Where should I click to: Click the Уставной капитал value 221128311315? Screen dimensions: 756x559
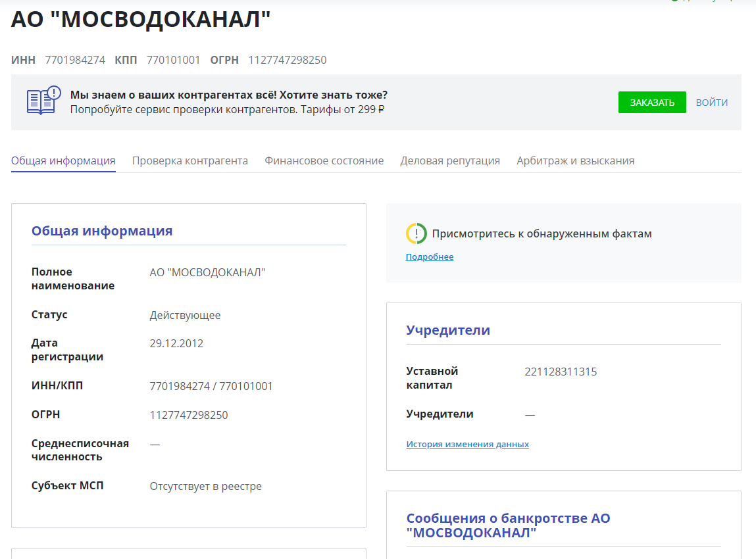561,372
